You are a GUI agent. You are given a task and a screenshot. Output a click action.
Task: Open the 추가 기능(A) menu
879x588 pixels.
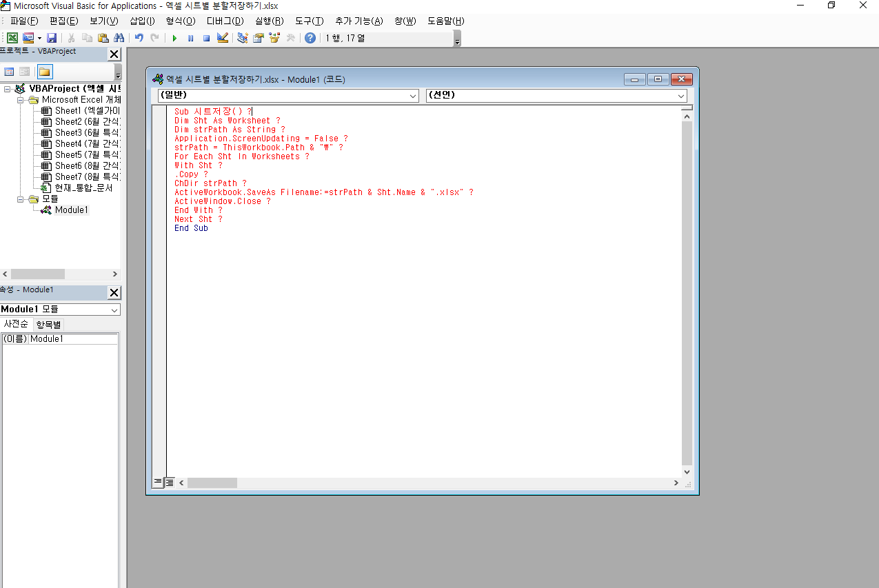click(x=358, y=21)
